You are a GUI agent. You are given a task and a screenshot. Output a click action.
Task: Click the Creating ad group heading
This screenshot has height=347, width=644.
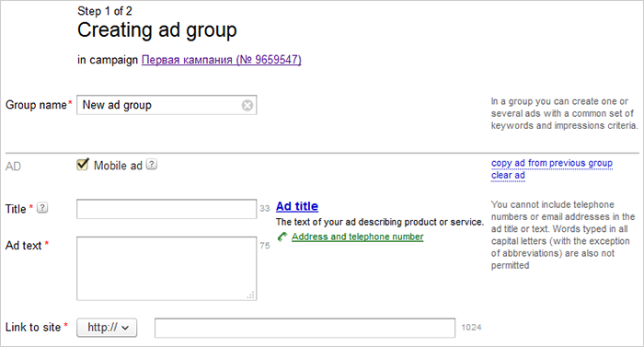click(x=157, y=30)
